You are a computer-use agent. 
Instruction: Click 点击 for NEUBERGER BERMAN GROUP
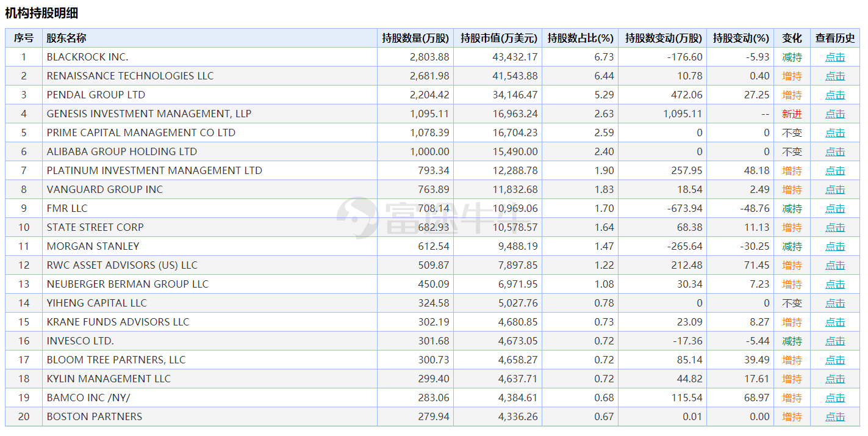pyautogui.click(x=835, y=285)
